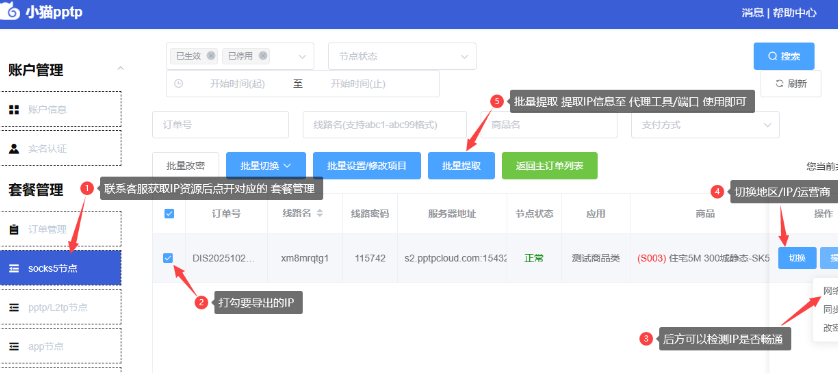
Task: Click 批量设置/修改项目 button
Action: point(367,166)
